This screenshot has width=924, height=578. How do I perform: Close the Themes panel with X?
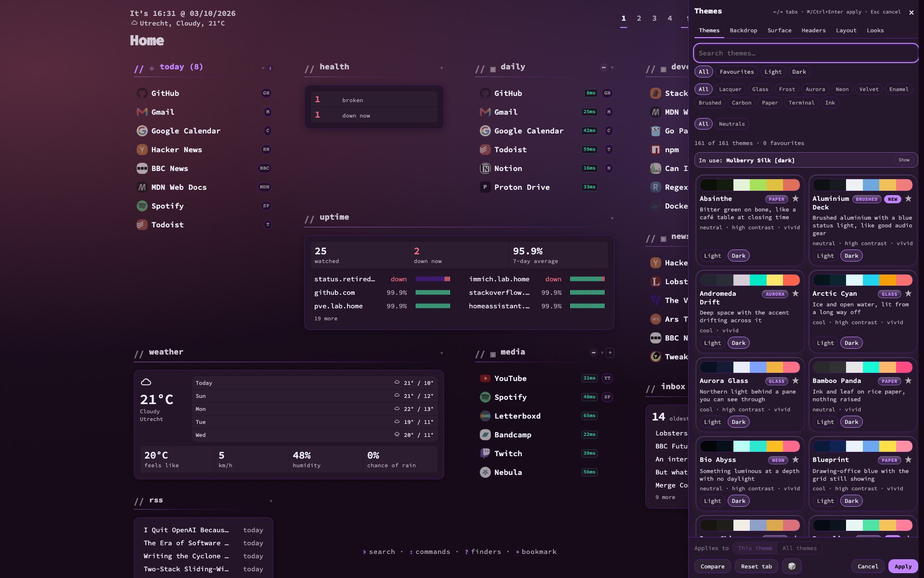pyautogui.click(x=911, y=13)
